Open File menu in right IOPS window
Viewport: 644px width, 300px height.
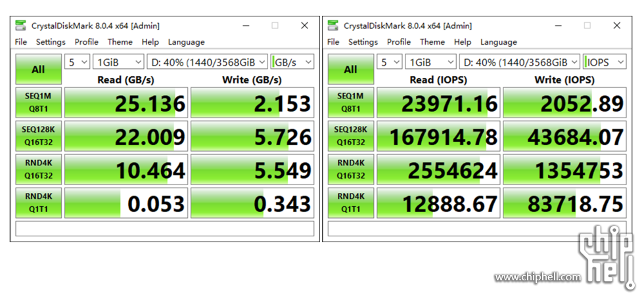(x=333, y=42)
